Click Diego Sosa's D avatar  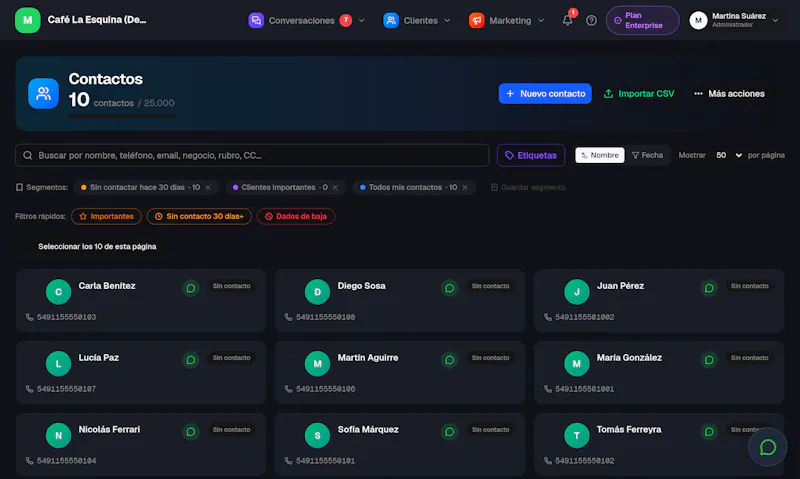pos(317,292)
